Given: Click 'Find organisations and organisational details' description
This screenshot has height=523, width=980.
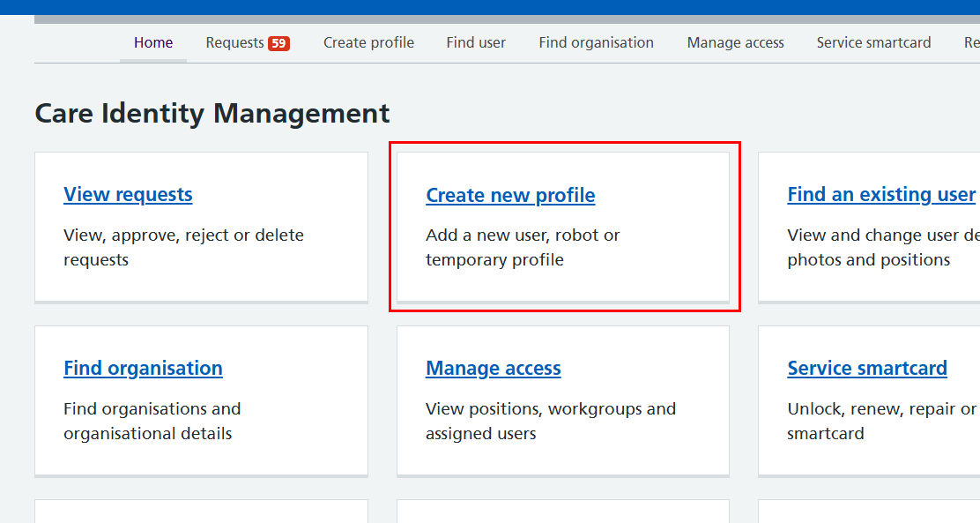Looking at the screenshot, I should coord(152,421).
